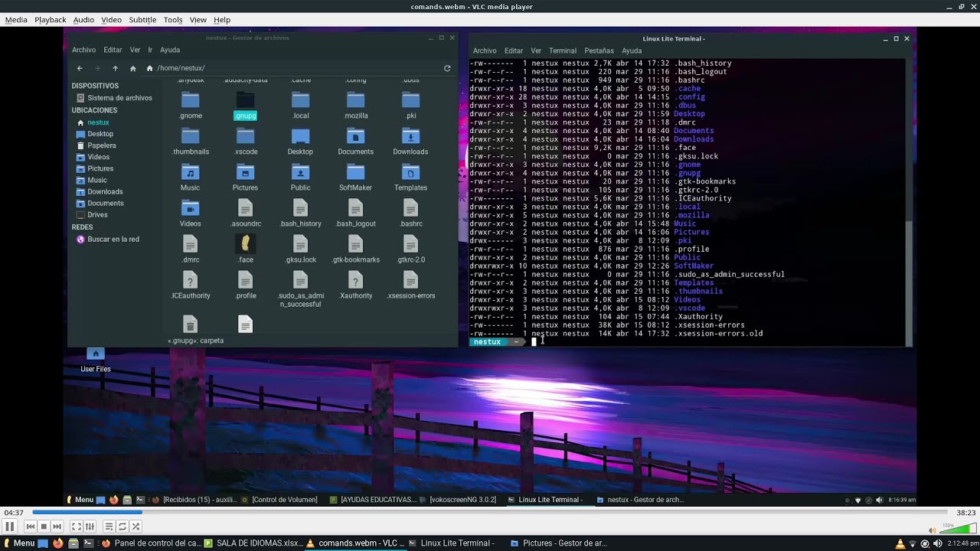Select the Music folder in file pane
The height and width of the screenshot is (551, 980).
pos(190,178)
